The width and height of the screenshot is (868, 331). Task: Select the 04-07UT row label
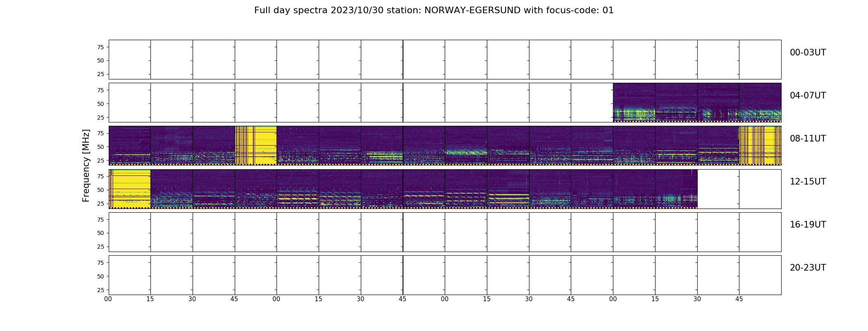coord(808,96)
